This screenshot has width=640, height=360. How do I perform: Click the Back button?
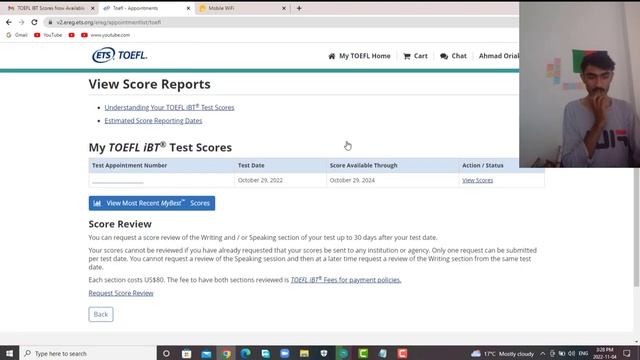click(x=101, y=314)
